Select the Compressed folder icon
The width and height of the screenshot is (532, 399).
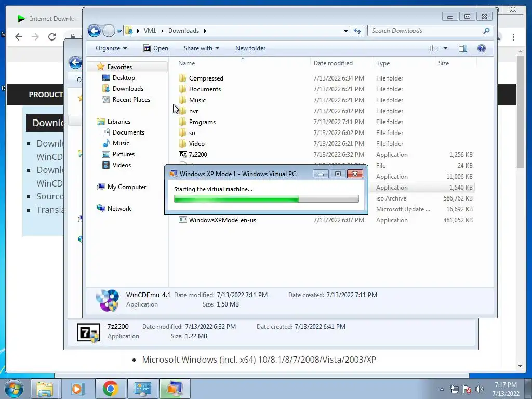182,78
